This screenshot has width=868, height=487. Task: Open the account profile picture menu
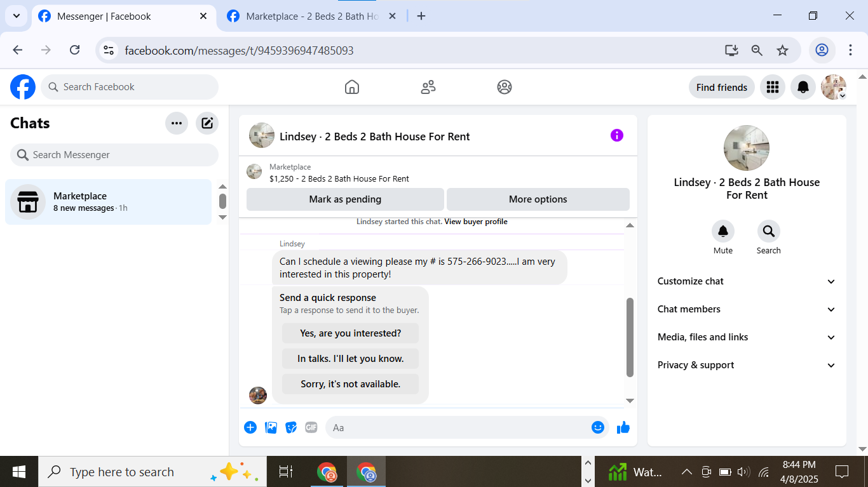tap(834, 87)
